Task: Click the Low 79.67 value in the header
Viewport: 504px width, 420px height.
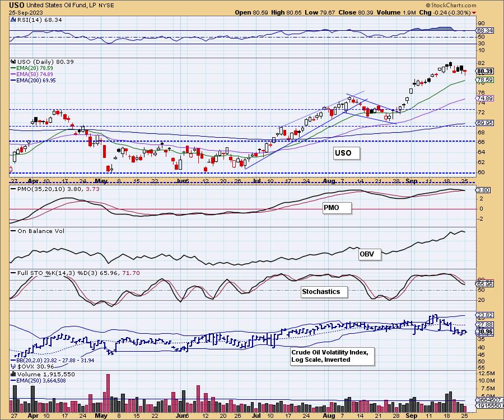Action: click(x=320, y=12)
